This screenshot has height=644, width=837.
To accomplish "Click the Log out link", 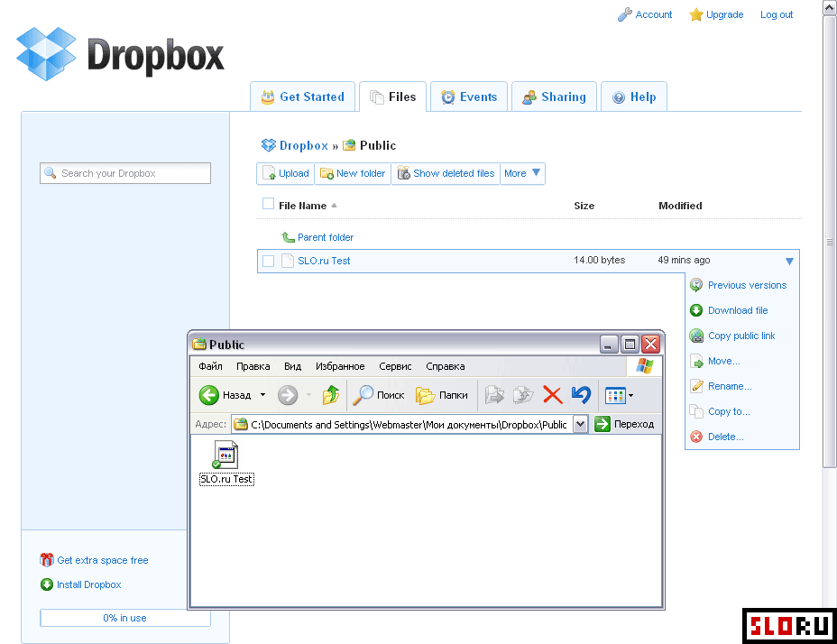I will point(777,14).
